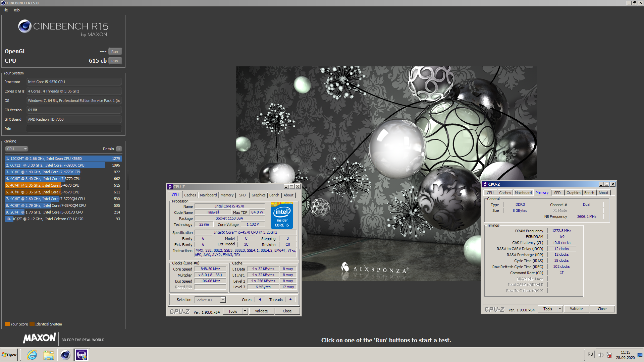Open the Details arrow in Ranking panel
Image resolution: width=644 pixels, height=362 pixels.
pyautogui.click(x=119, y=149)
